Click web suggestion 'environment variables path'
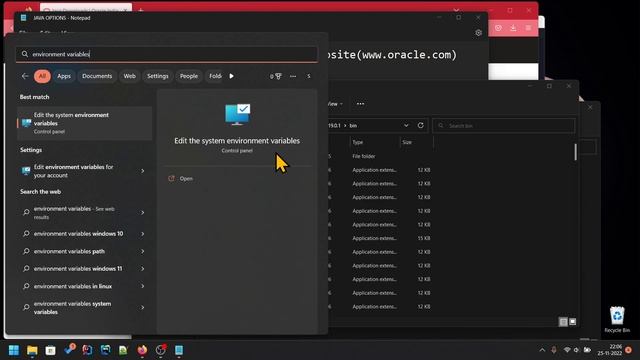The image size is (640, 360). click(69, 251)
